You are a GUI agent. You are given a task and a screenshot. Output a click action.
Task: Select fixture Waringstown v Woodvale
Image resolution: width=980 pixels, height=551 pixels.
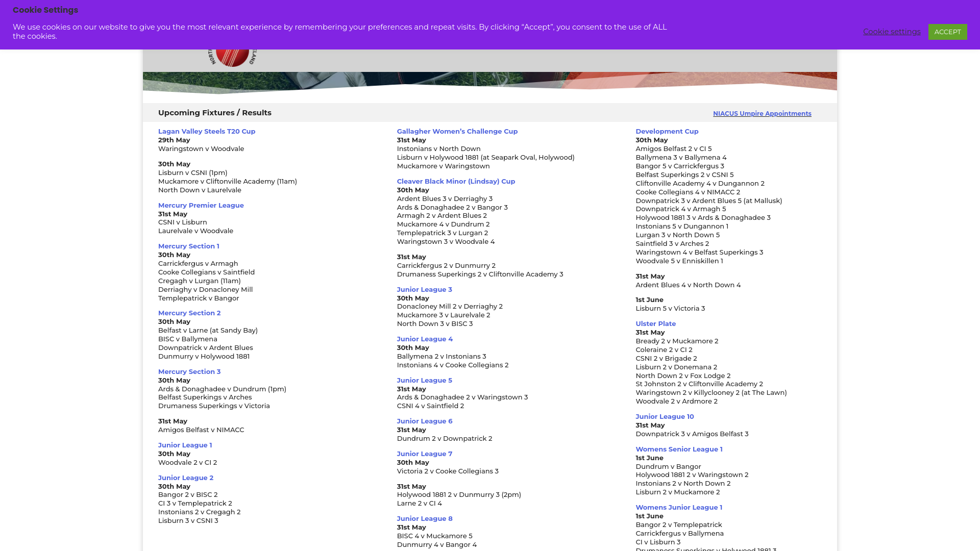click(201, 148)
